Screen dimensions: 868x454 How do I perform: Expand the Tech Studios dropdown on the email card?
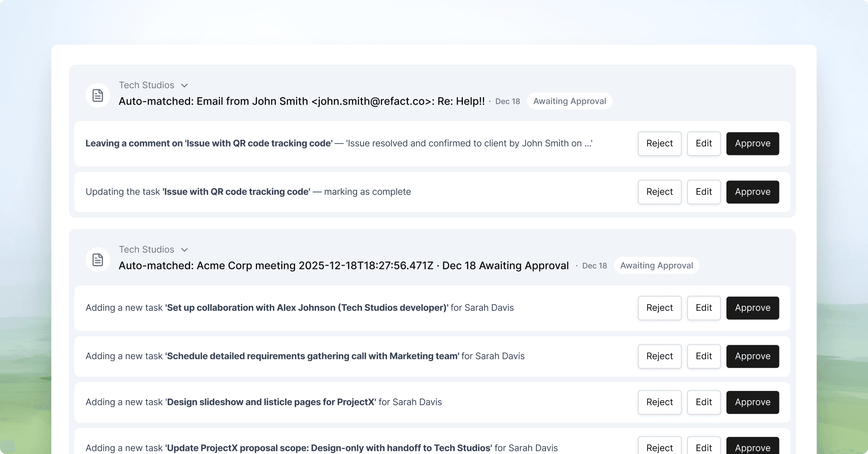(184, 85)
